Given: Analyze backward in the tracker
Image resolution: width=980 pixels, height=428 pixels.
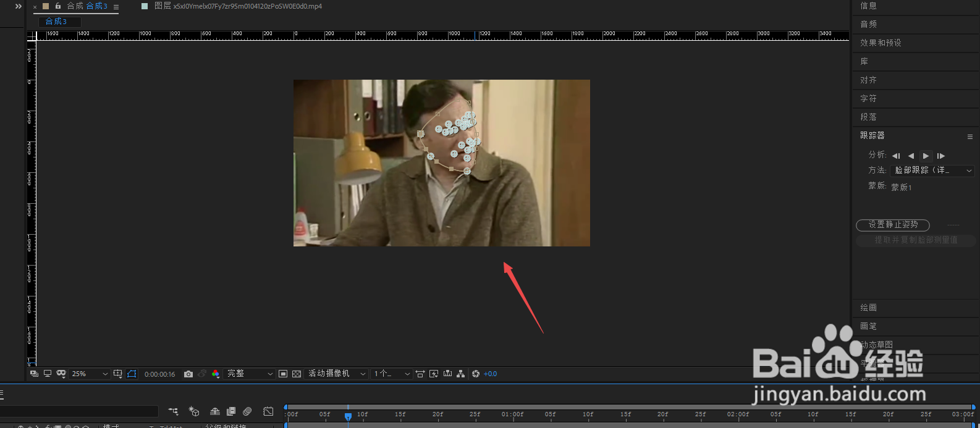Looking at the screenshot, I should (x=911, y=156).
